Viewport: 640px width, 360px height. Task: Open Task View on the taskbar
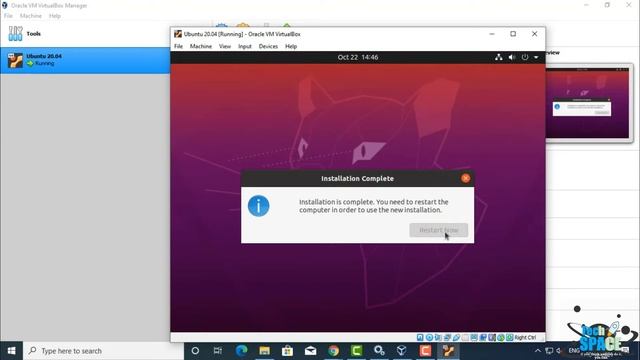218,351
